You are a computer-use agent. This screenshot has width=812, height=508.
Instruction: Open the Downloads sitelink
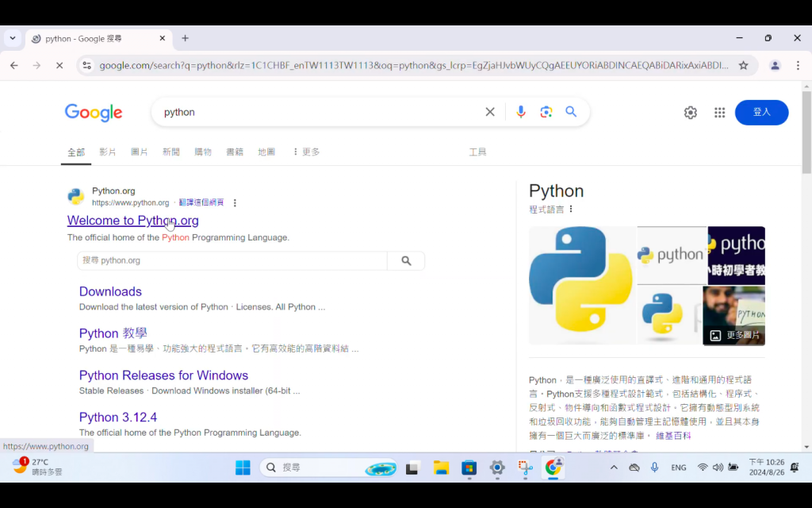click(110, 291)
